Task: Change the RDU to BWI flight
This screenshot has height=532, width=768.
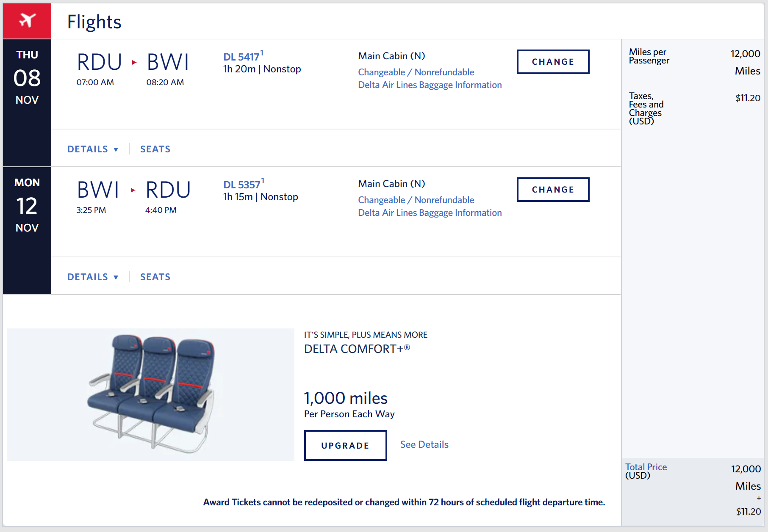Action: [x=553, y=62]
